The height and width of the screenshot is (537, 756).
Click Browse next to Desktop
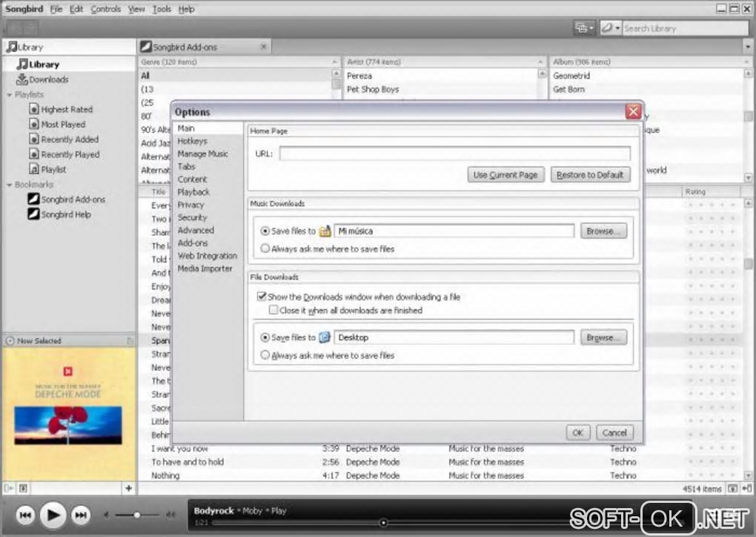603,337
